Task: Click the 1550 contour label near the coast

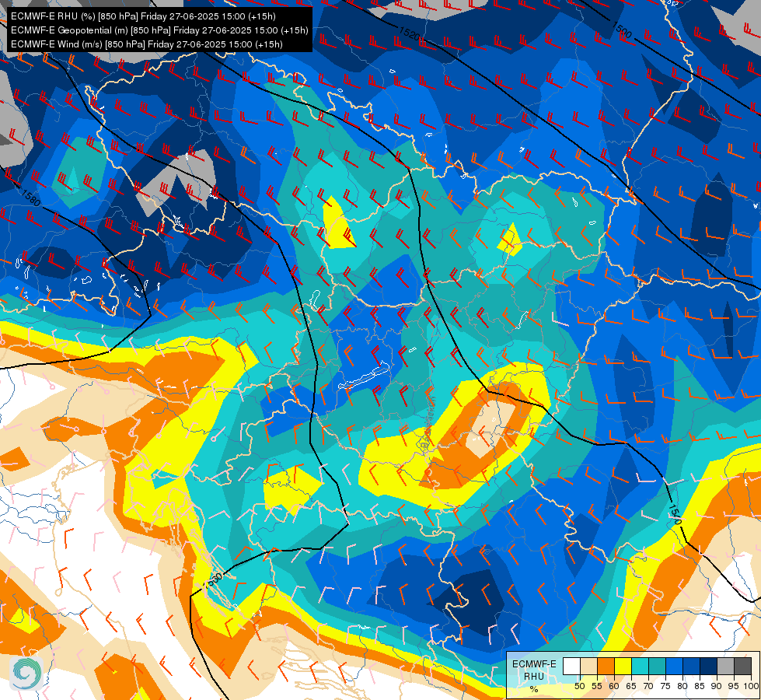Action: coord(212,581)
